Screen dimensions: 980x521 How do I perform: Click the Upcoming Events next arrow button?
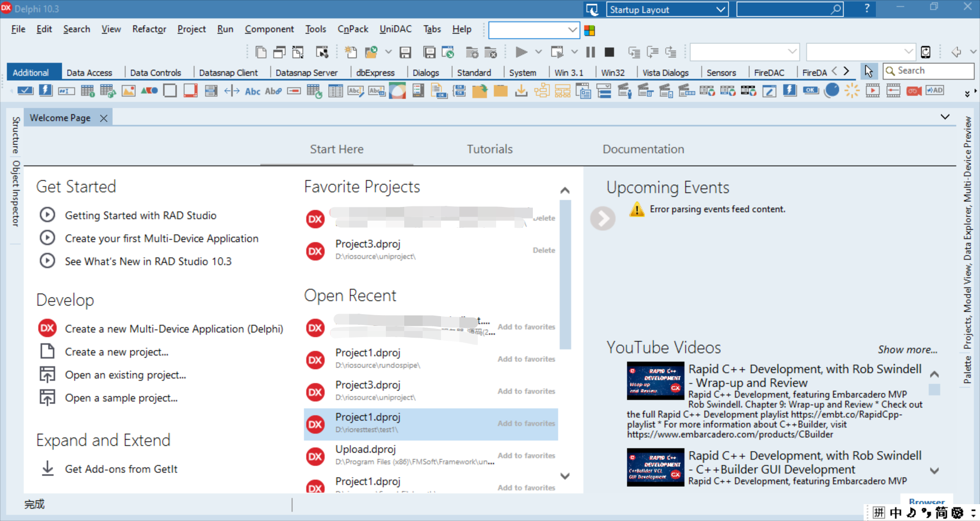coord(603,218)
